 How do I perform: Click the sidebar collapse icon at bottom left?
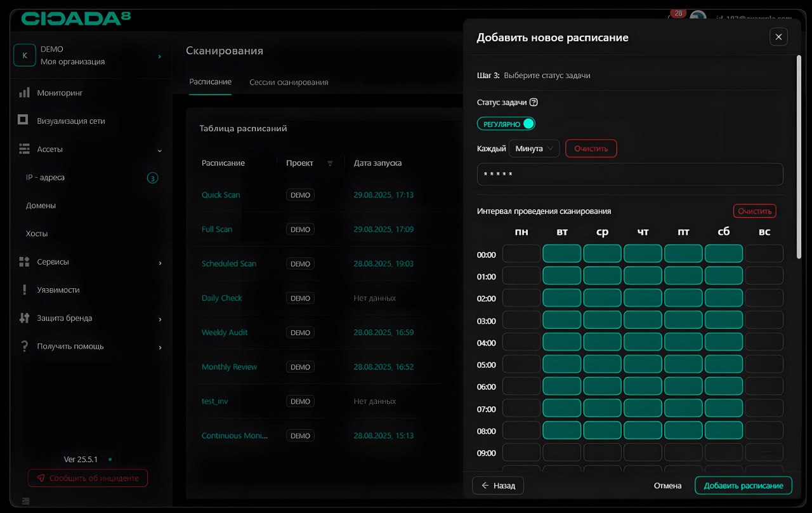(25, 501)
